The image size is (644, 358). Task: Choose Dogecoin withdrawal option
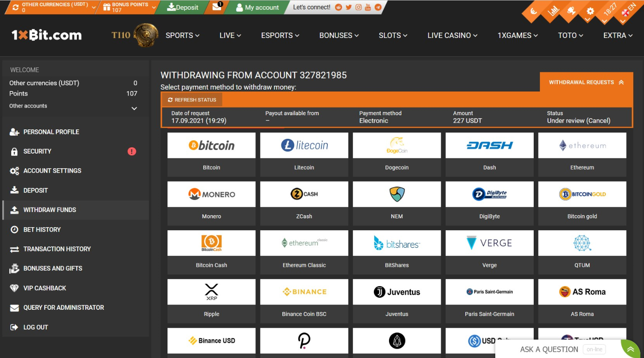tap(397, 154)
